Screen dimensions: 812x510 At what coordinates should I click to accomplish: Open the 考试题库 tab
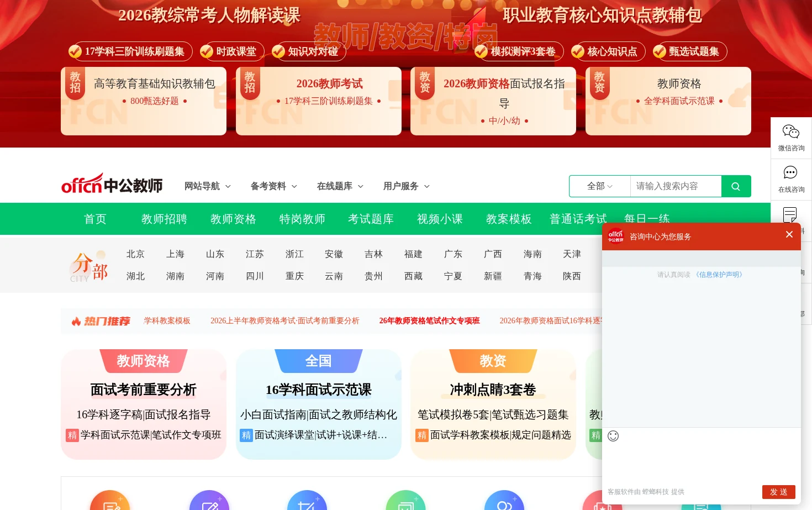point(371,219)
